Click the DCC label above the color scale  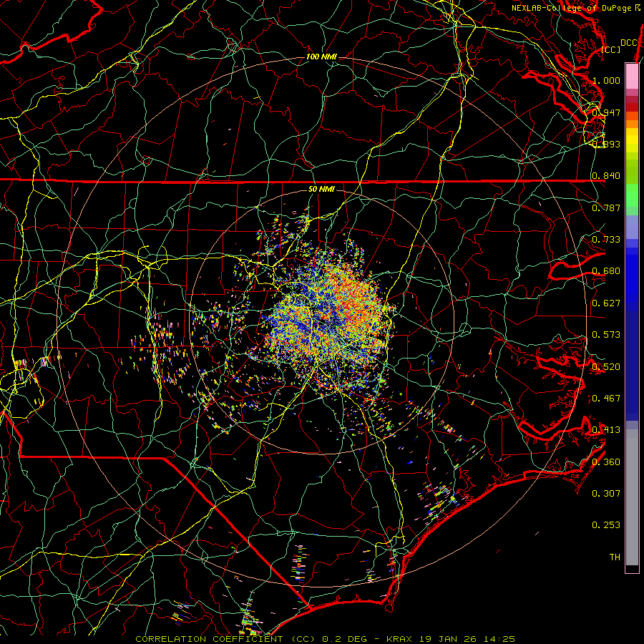pyautogui.click(x=629, y=43)
